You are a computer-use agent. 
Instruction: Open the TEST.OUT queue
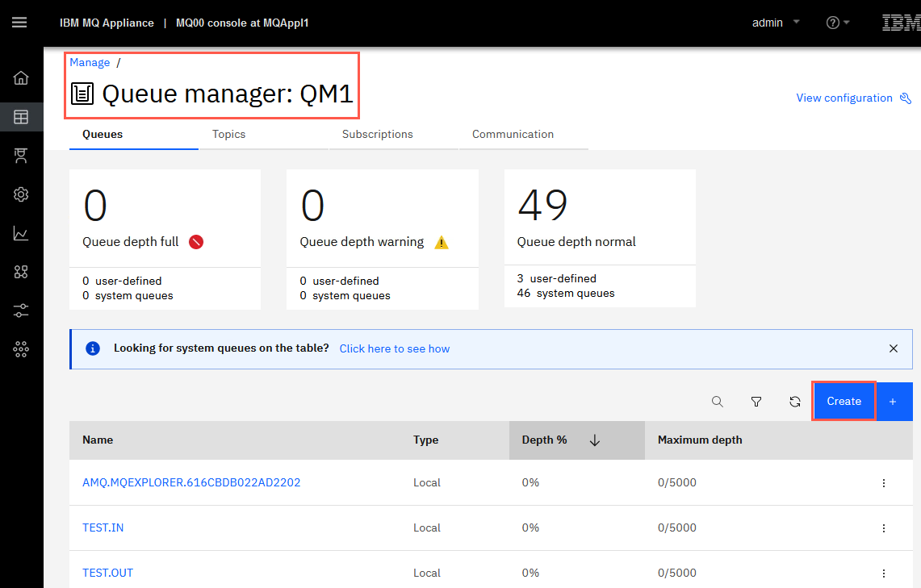click(107, 573)
